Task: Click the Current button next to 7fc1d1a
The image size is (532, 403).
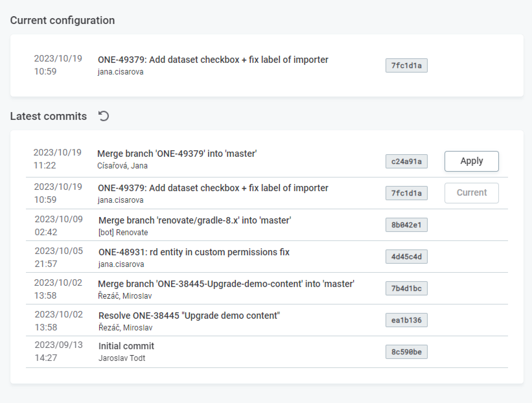Action: click(x=471, y=193)
